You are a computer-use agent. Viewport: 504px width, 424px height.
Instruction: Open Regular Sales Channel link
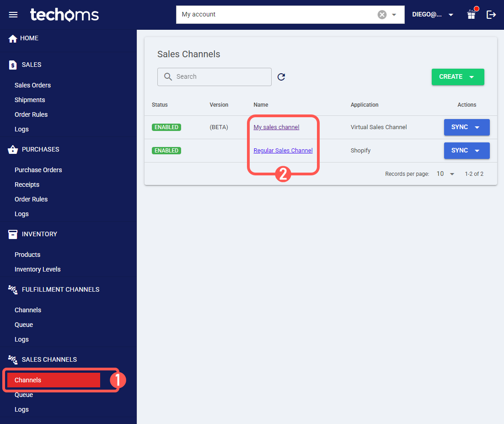click(283, 150)
